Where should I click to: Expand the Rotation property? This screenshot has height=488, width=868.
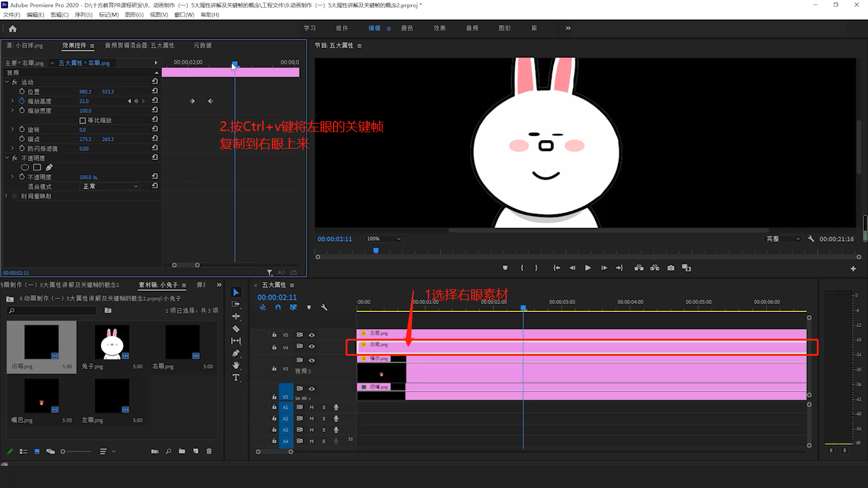(x=12, y=130)
